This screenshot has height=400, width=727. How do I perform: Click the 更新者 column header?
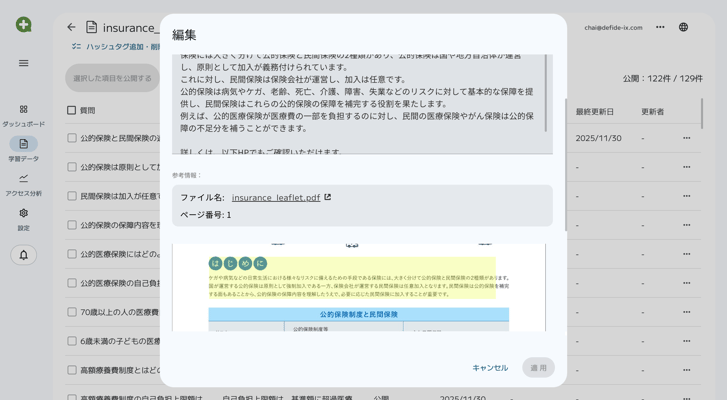tap(652, 112)
